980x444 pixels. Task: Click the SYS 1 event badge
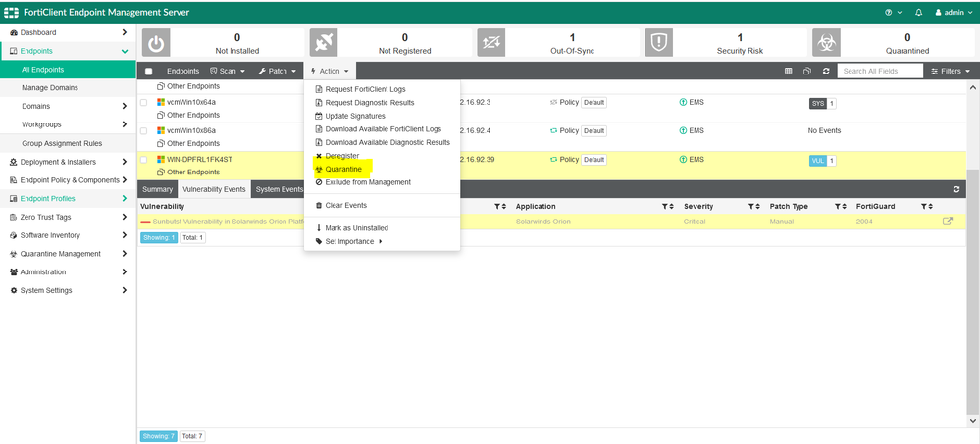822,104
